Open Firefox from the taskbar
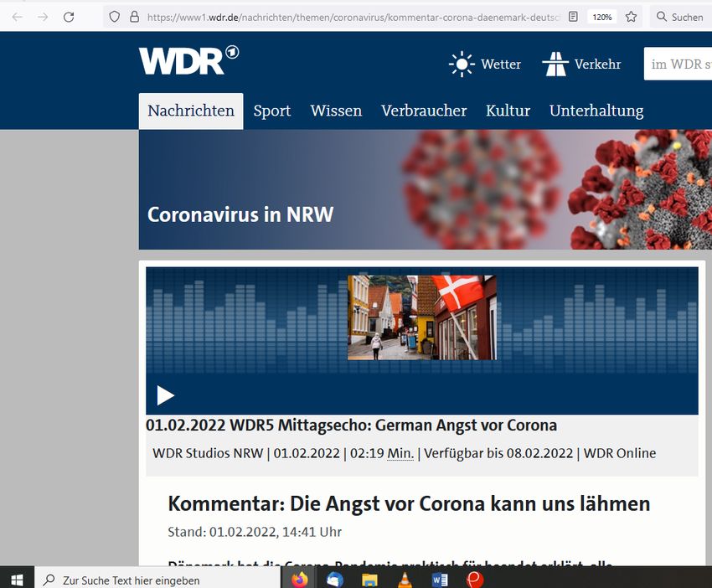 click(x=300, y=579)
